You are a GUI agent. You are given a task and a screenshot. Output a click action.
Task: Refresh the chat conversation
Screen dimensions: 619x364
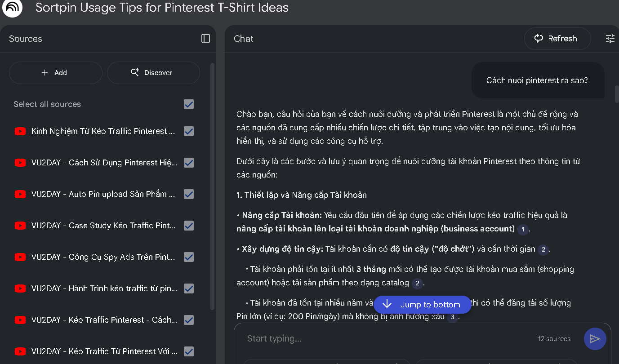pos(557,39)
